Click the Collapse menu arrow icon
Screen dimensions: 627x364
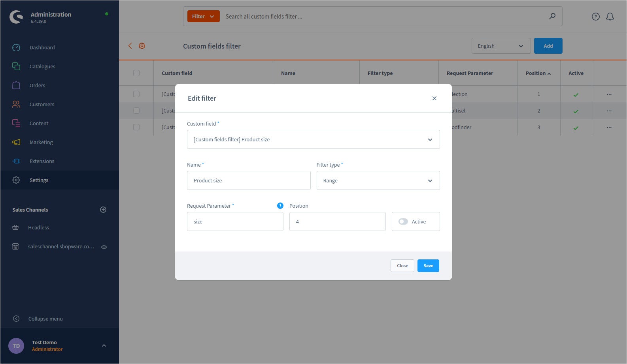[x=16, y=319]
